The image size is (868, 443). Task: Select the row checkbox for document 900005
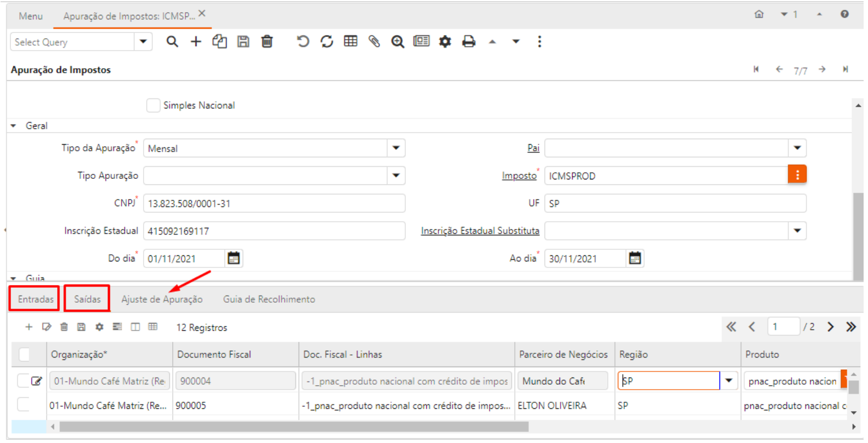click(24, 405)
